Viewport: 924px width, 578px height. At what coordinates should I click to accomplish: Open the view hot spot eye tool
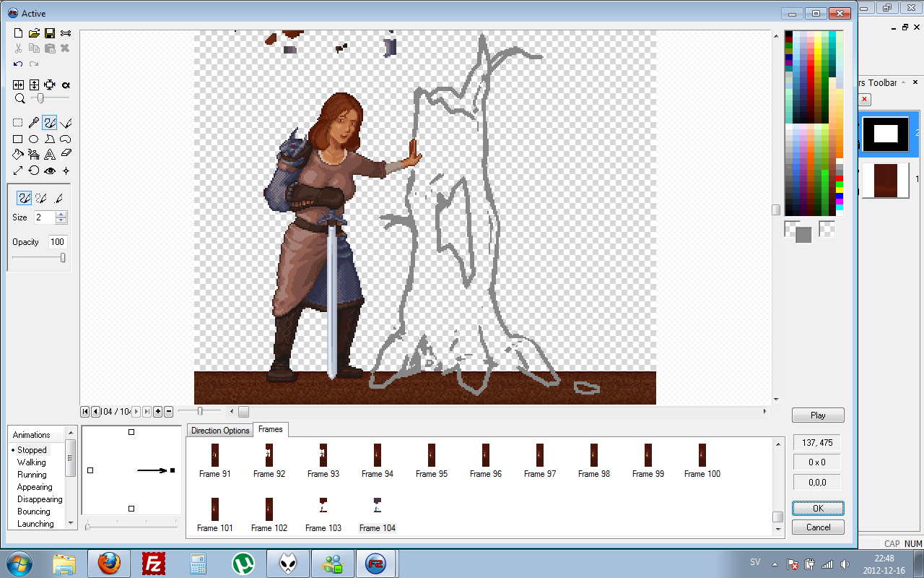[x=50, y=171]
